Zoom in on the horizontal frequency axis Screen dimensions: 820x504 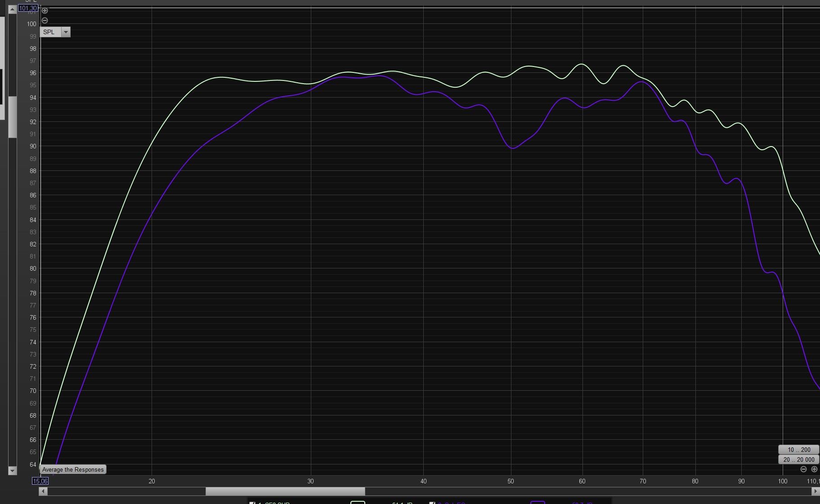click(x=814, y=469)
